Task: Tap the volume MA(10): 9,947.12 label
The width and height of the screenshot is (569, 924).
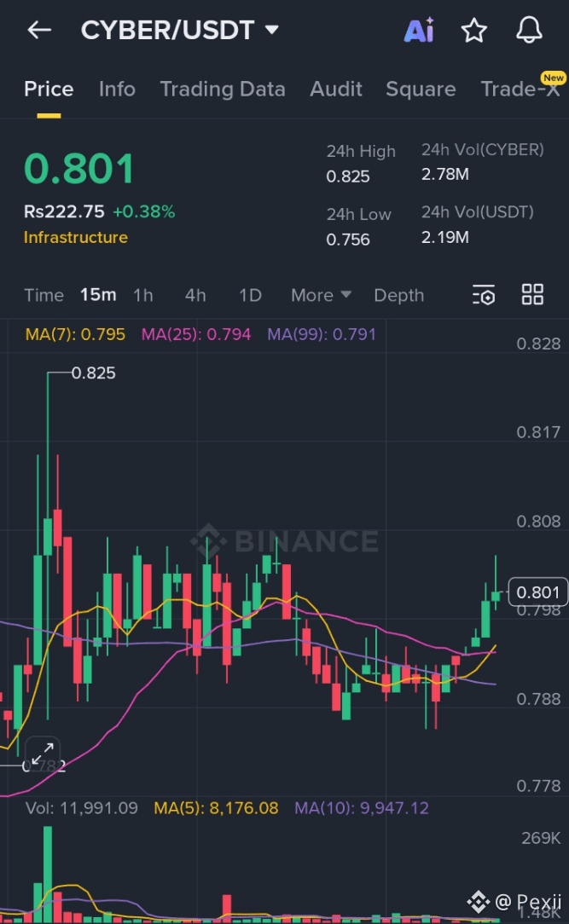Action: coord(362,808)
